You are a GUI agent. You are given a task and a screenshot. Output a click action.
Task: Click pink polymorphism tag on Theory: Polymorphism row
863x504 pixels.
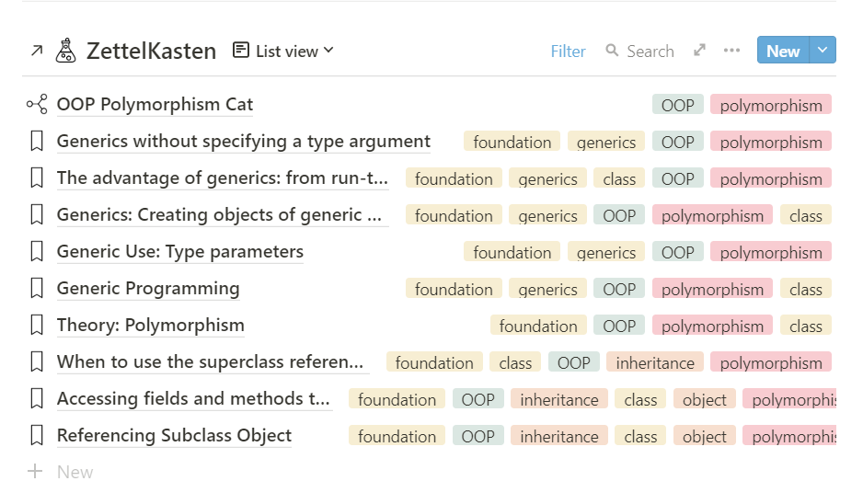point(712,326)
